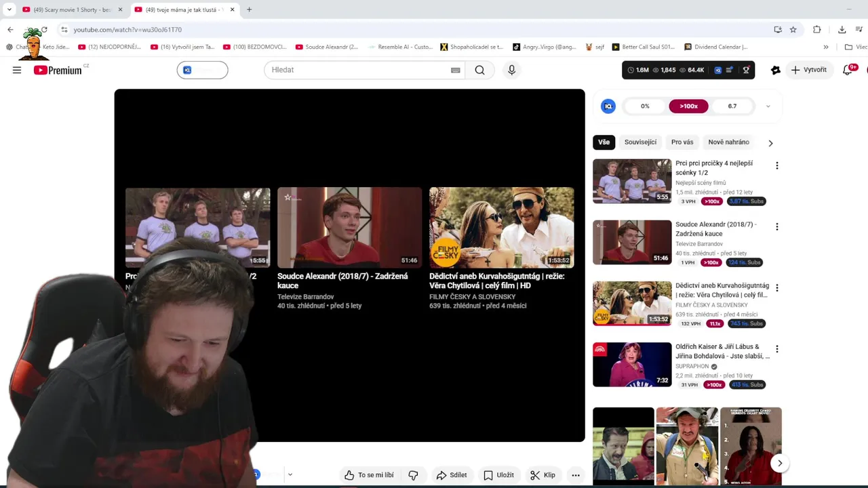Click the browser address bar URL

[x=127, y=30]
